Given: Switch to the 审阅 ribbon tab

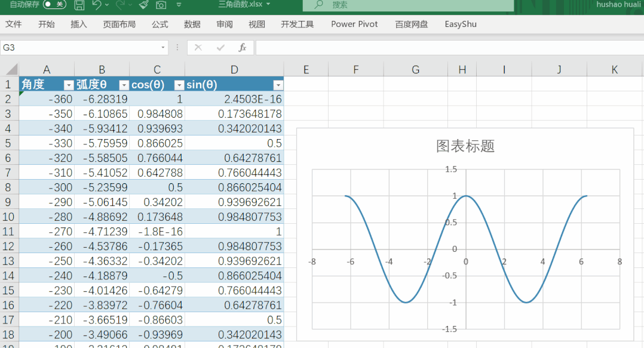Looking at the screenshot, I should [x=224, y=24].
